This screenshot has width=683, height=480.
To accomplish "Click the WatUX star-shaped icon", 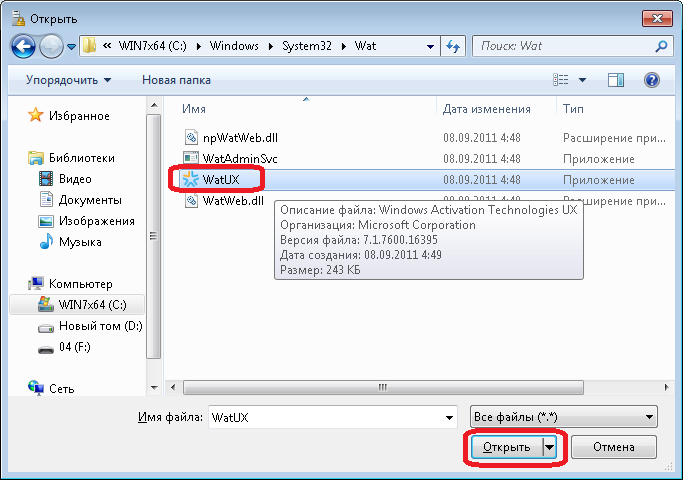I will (x=190, y=179).
